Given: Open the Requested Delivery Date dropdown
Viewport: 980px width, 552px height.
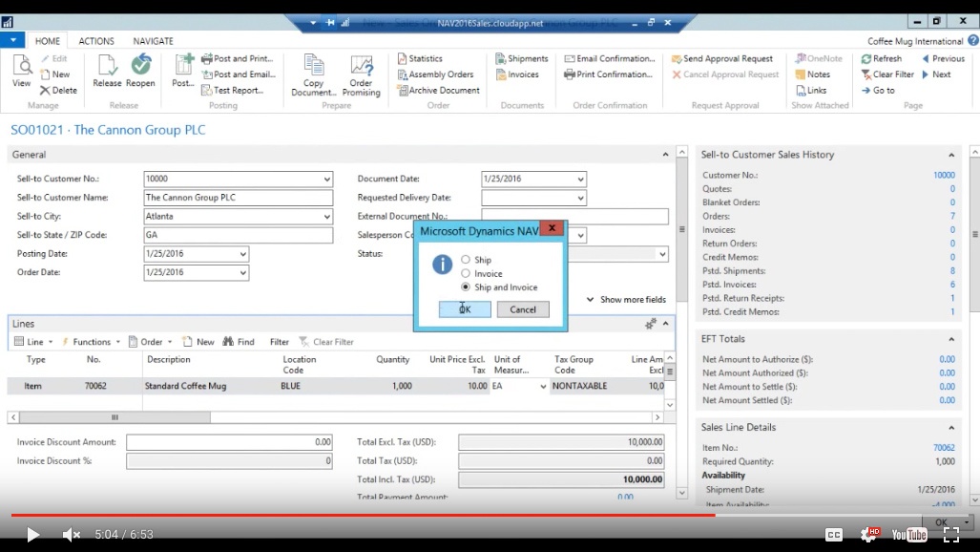Looking at the screenshot, I should point(580,198).
